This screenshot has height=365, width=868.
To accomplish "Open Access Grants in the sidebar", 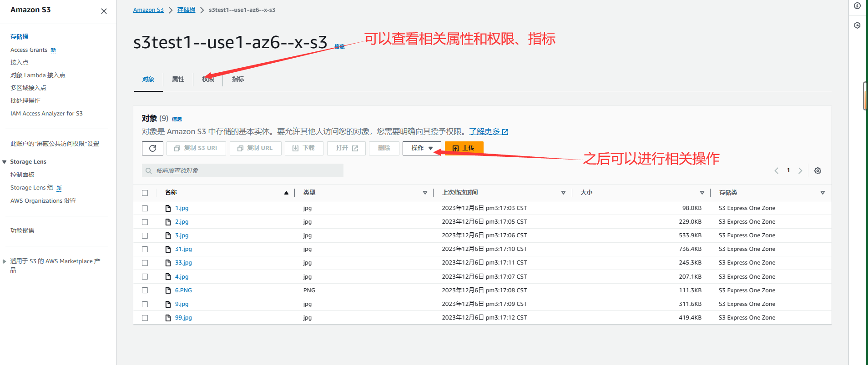I will 29,50.
